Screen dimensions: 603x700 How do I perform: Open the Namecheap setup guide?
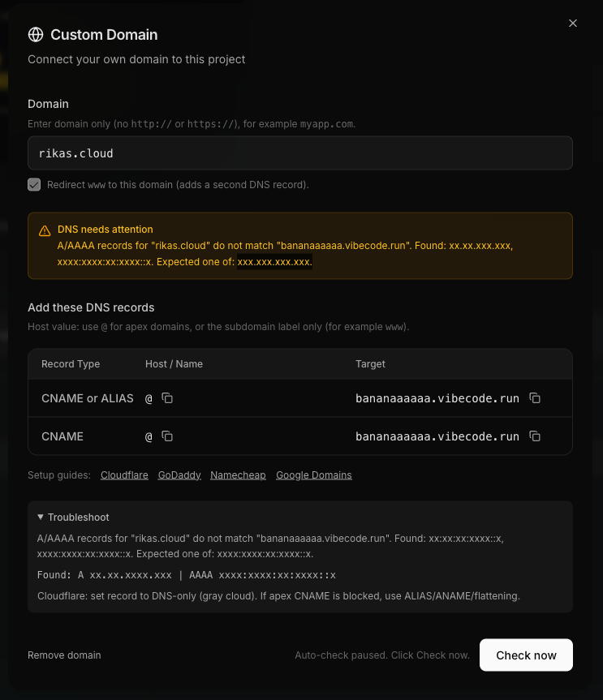click(x=238, y=475)
